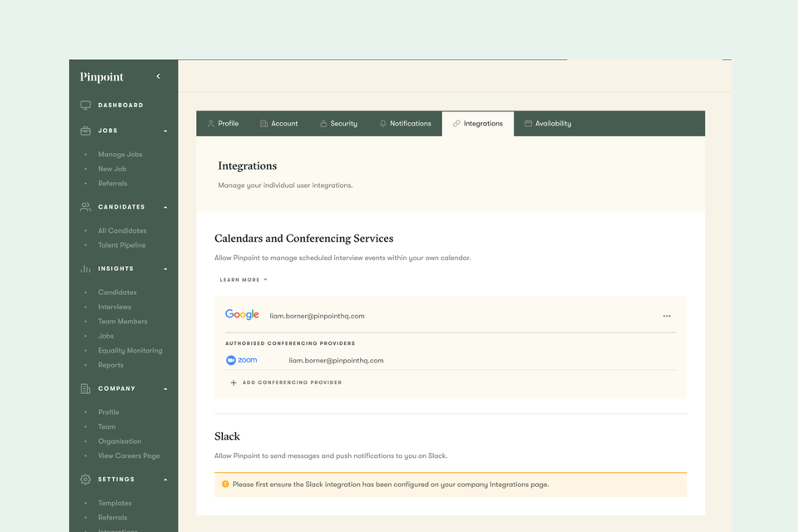
Task: Open Talent Pipeline
Action: 121,245
